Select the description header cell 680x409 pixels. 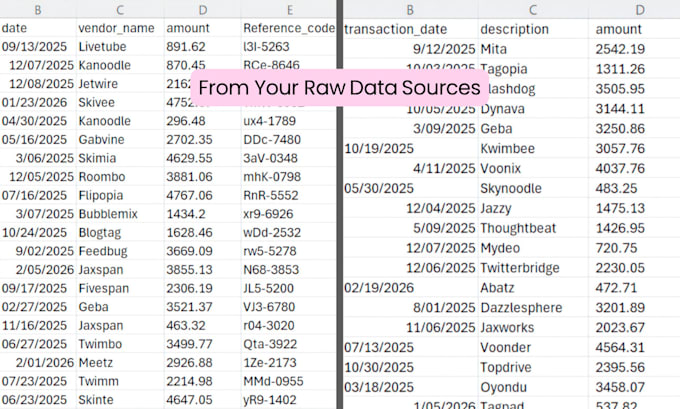533,29
